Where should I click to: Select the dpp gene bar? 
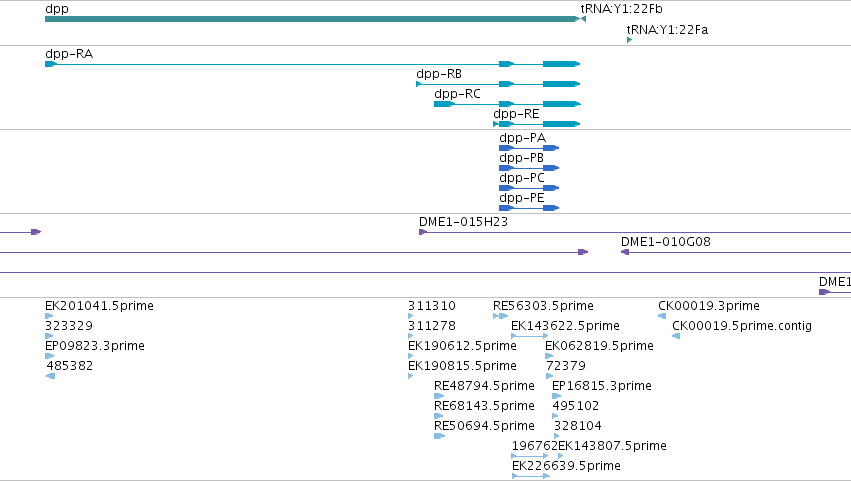[313, 19]
